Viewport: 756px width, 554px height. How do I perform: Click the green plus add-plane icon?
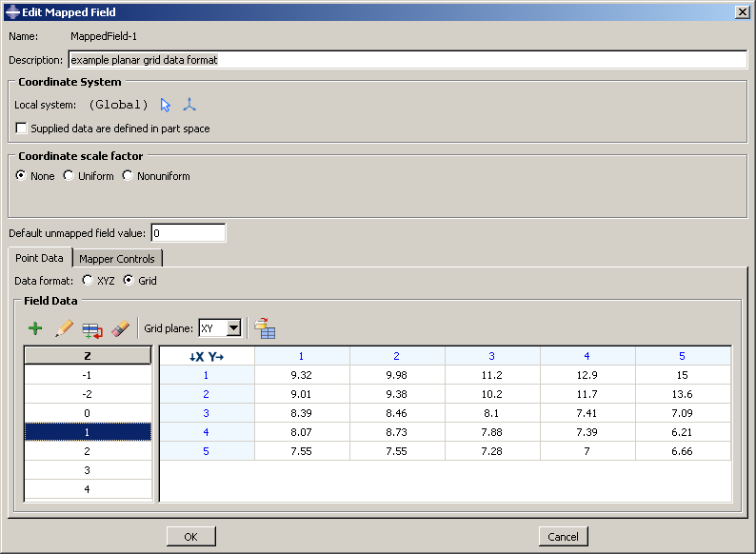coord(35,328)
